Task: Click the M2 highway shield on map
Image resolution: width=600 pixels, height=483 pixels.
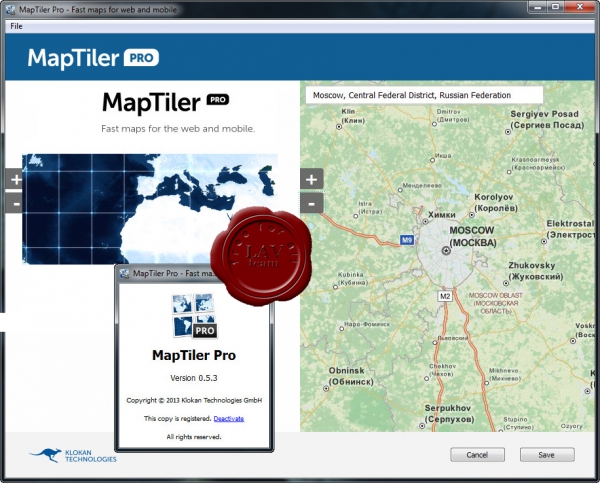Action: click(x=445, y=296)
